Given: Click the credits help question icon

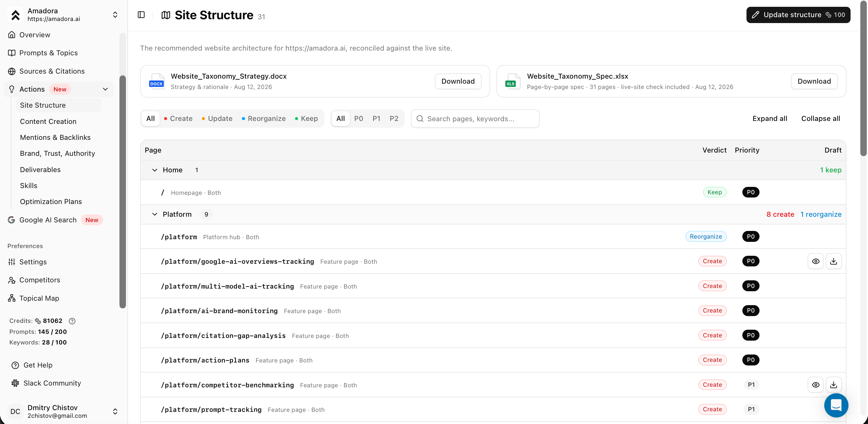Looking at the screenshot, I should pyautogui.click(x=72, y=321).
